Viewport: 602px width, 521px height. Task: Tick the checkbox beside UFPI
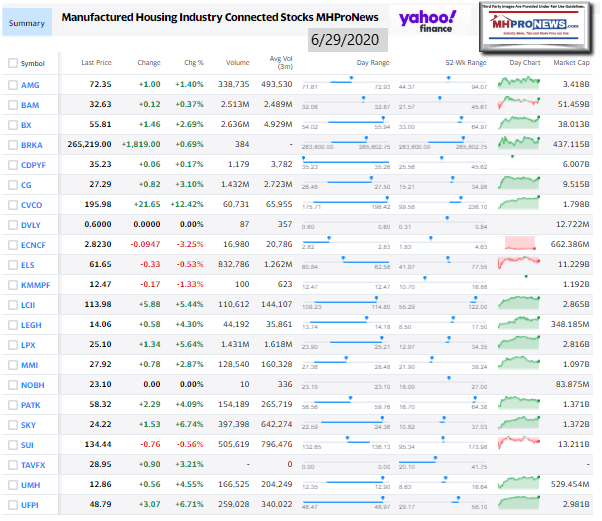click(x=12, y=507)
